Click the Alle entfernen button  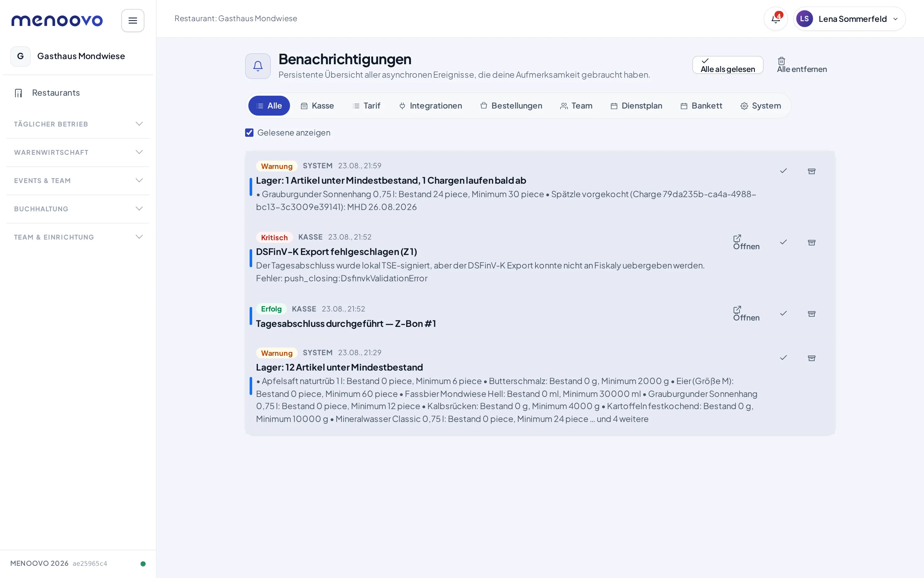point(802,65)
